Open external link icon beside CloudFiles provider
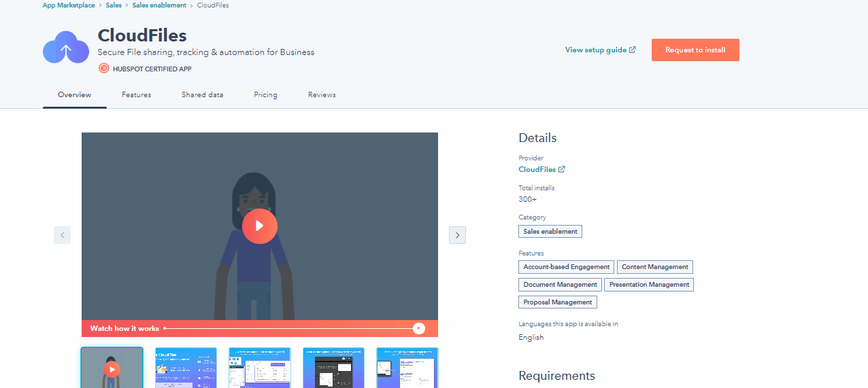 pyautogui.click(x=562, y=169)
